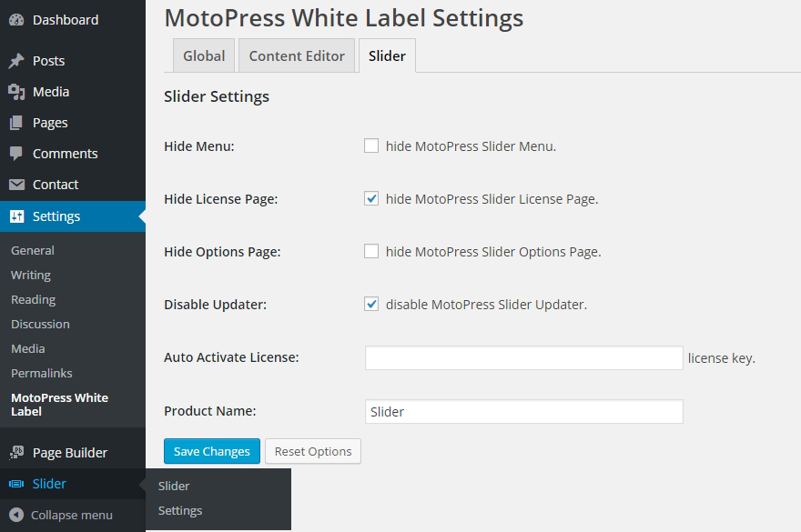801x532 pixels.
Task: Click the Settings sliders icon
Action: pyautogui.click(x=17, y=216)
